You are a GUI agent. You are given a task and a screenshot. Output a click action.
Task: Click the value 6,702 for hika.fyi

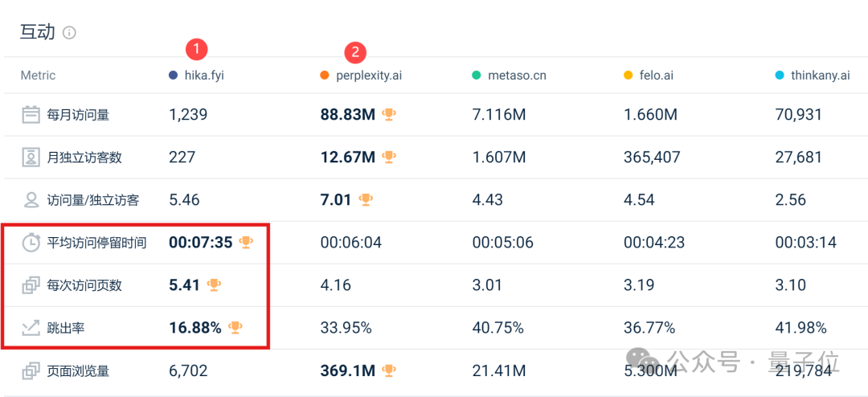point(188,370)
